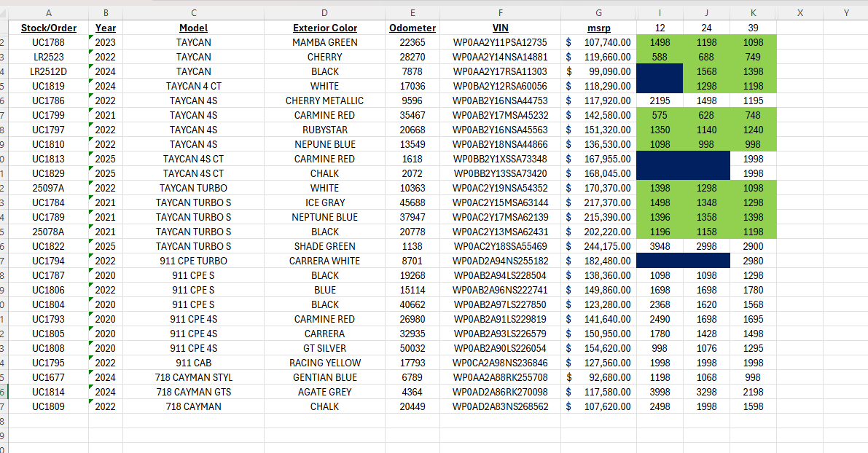Select stock number UC1809 cell
Viewport: 868px width, 453px height.
49,406
